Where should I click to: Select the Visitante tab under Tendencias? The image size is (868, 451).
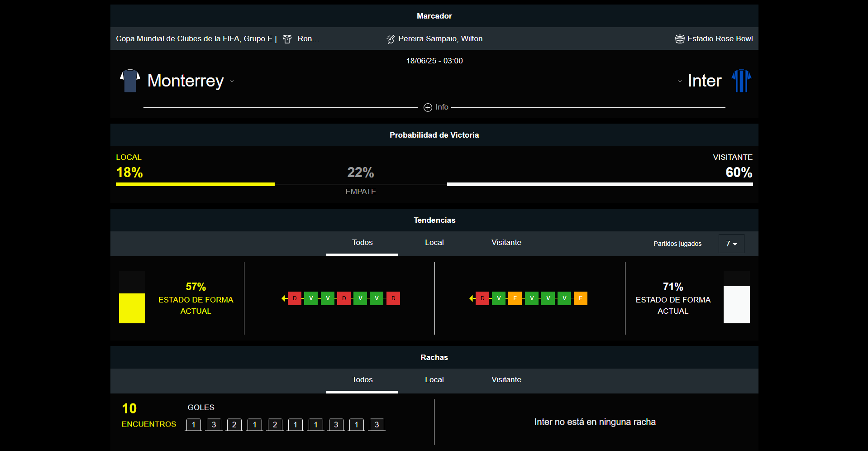(x=506, y=243)
